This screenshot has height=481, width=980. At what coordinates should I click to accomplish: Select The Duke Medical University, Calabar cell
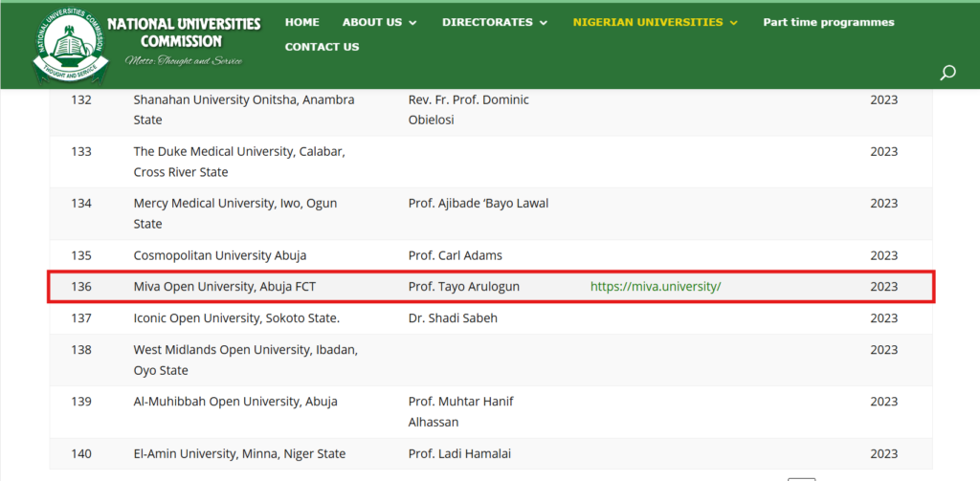pyautogui.click(x=239, y=162)
